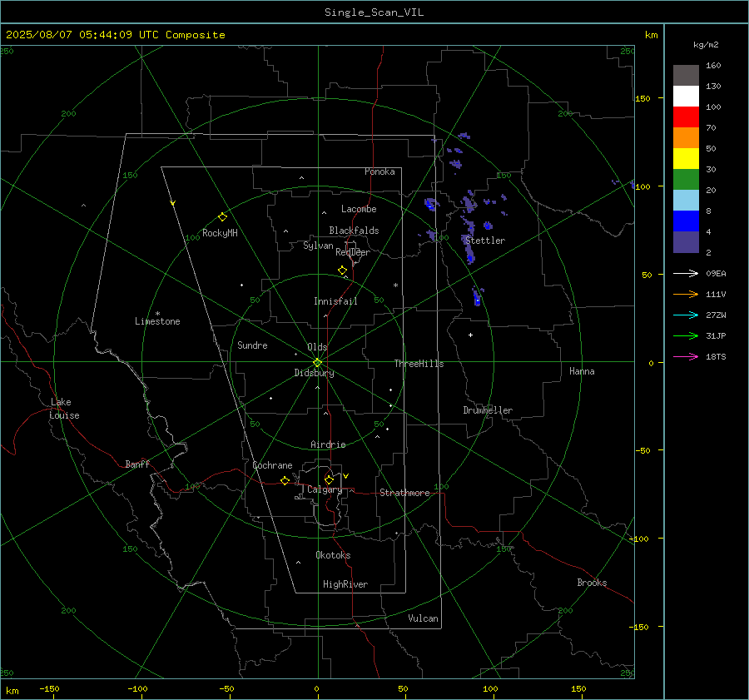
Task: Choose the bright blue 4-8 legend swatch
Action: (686, 221)
